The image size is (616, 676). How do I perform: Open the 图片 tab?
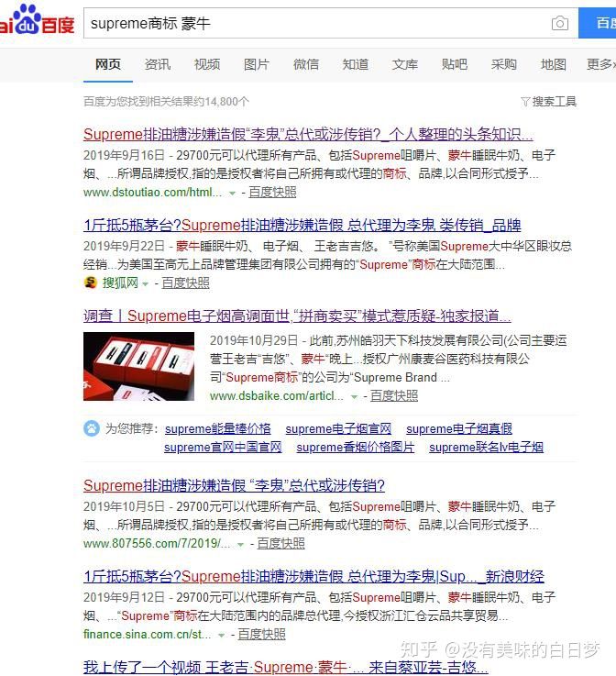tap(257, 65)
